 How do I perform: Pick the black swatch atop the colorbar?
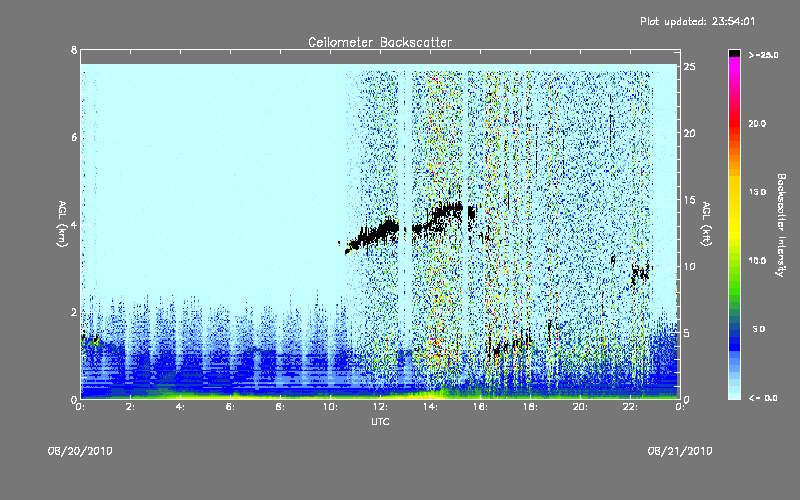pyautogui.click(x=734, y=53)
